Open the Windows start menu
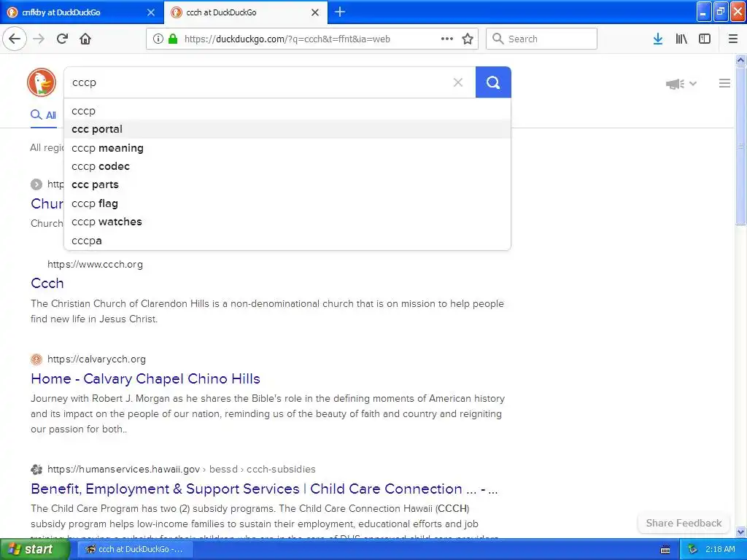Image resolution: width=747 pixels, height=560 pixels. pyautogui.click(x=35, y=549)
